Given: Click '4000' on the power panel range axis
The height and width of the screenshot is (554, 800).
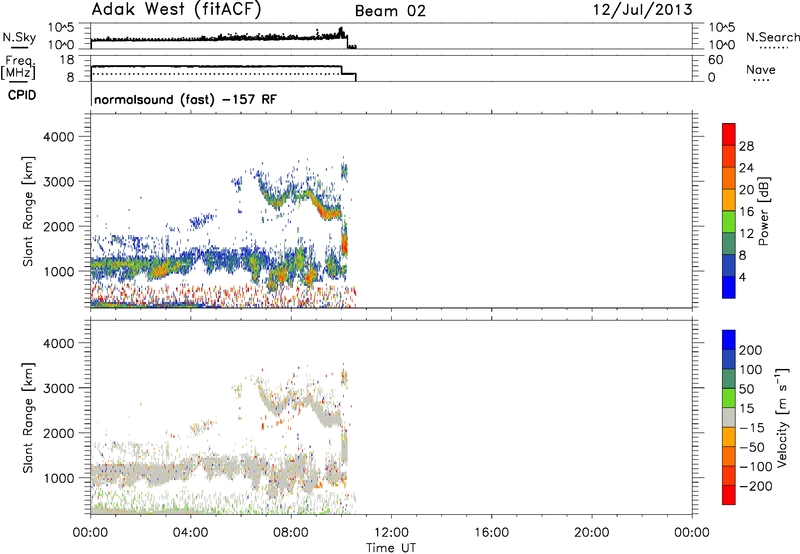Looking at the screenshot, I should 59,137.
